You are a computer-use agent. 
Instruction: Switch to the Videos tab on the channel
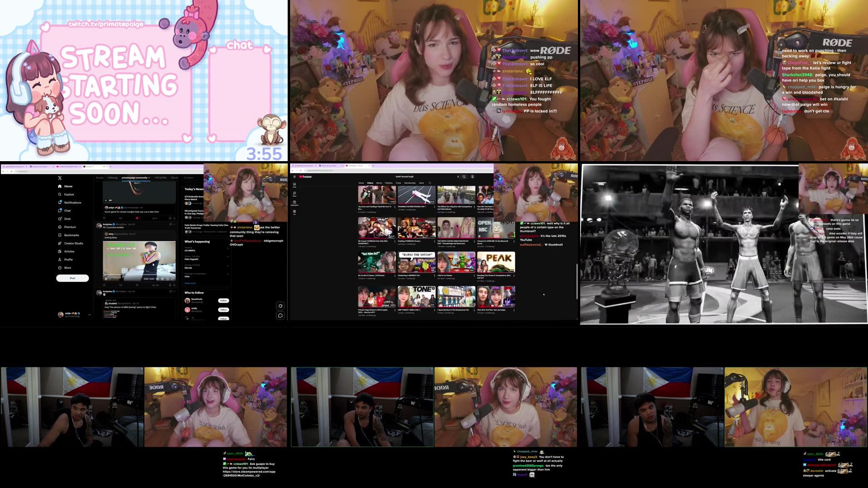coord(370,183)
